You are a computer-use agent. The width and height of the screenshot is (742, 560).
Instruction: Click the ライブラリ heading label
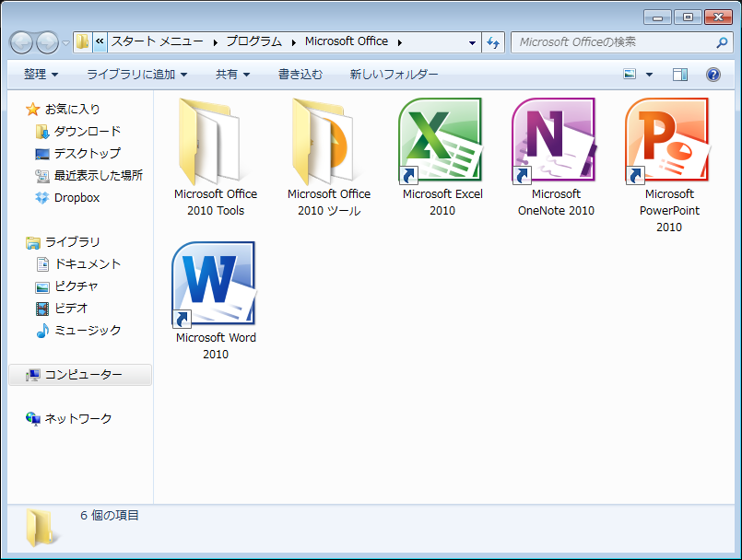click(73, 242)
